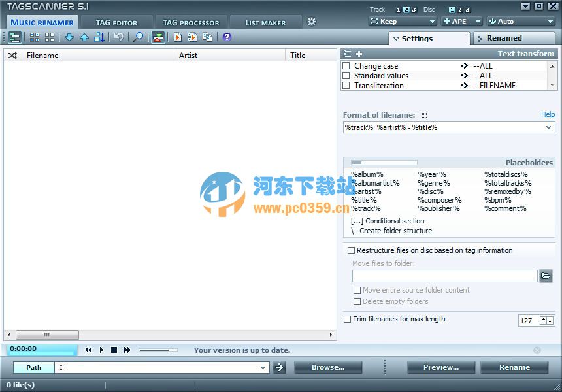Enable the Change case option
This screenshot has width=562, height=392.
tap(346, 65)
